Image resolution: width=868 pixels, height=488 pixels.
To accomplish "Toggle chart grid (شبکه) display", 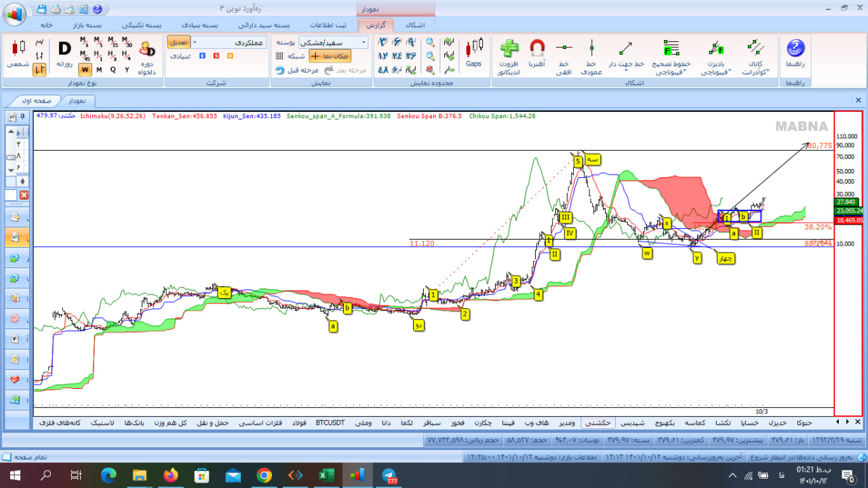I will [290, 56].
